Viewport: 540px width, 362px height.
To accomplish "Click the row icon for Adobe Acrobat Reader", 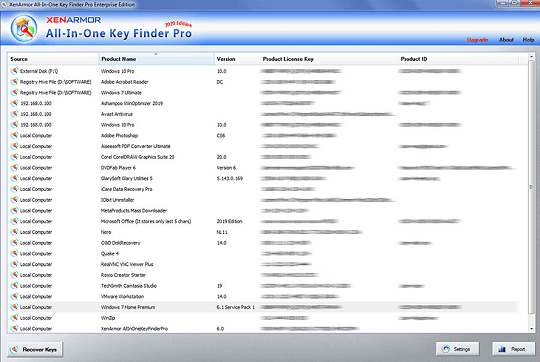I will 14,82.
